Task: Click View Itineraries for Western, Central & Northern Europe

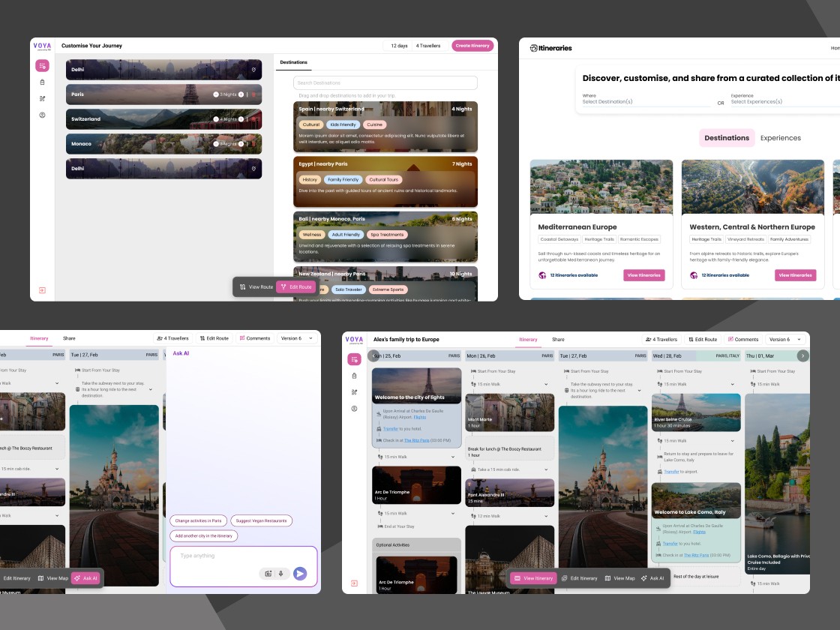Action: [796, 275]
